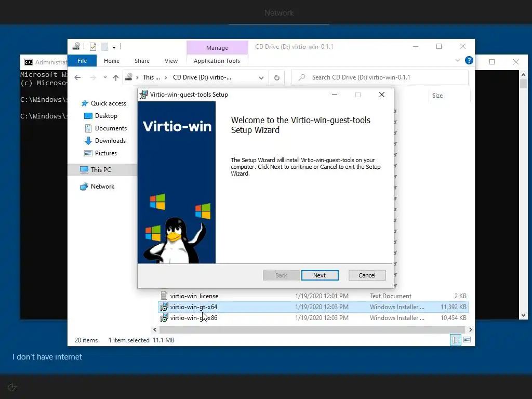
Task: Open Desktop in navigation pane
Action: pos(106,116)
